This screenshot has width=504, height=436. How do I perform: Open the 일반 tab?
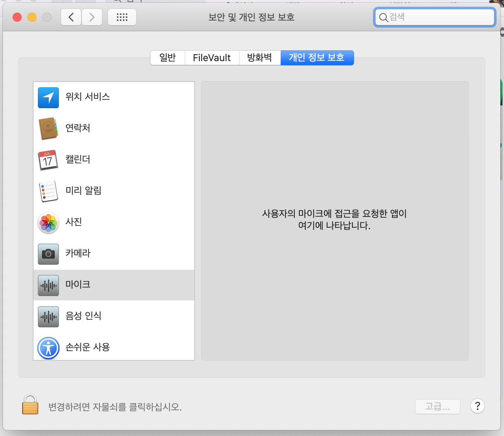point(168,58)
